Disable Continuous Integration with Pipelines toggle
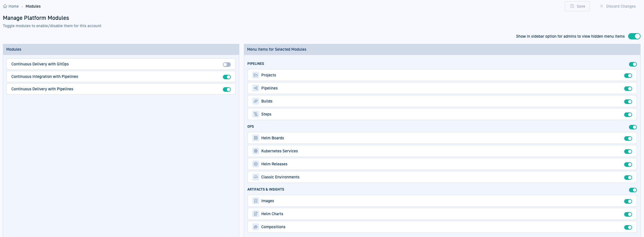 click(227, 77)
